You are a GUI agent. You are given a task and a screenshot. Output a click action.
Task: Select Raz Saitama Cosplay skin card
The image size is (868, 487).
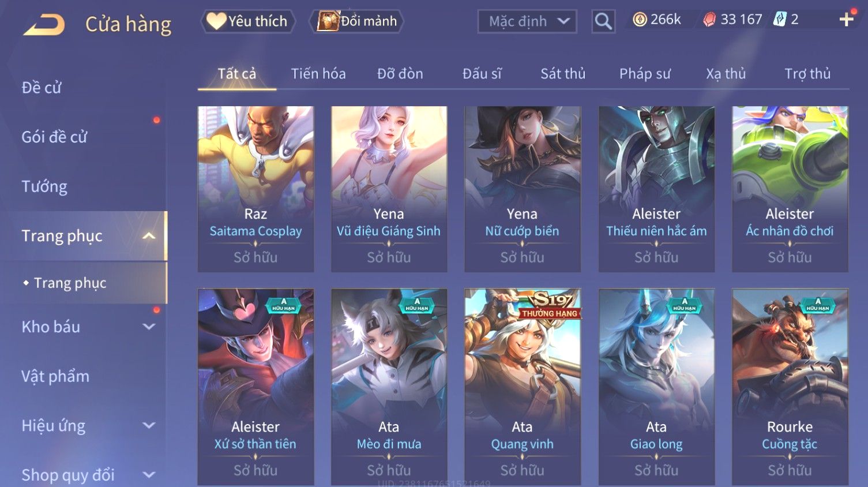click(255, 189)
